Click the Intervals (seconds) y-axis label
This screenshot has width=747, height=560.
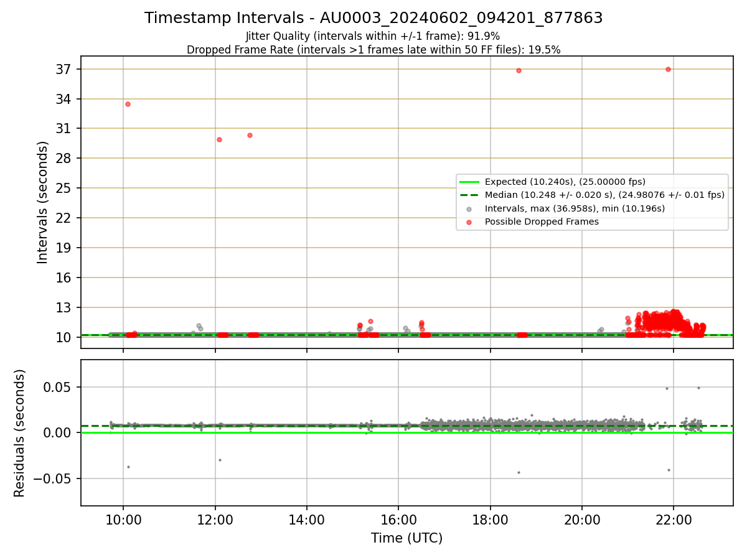(42, 202)
